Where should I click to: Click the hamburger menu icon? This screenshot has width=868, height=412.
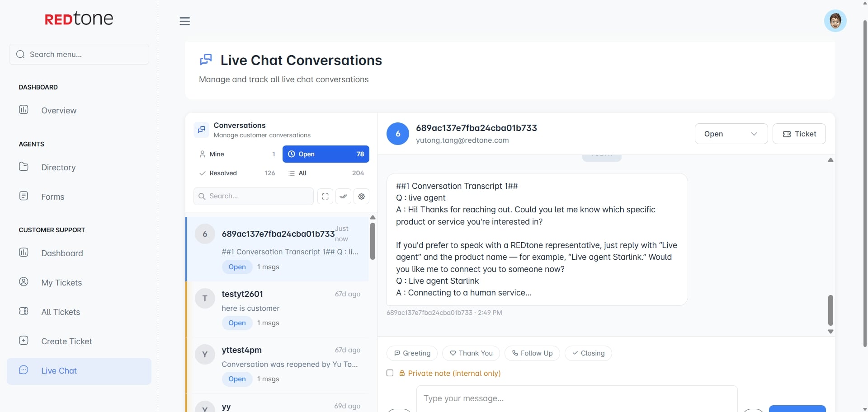coord(184,21)
